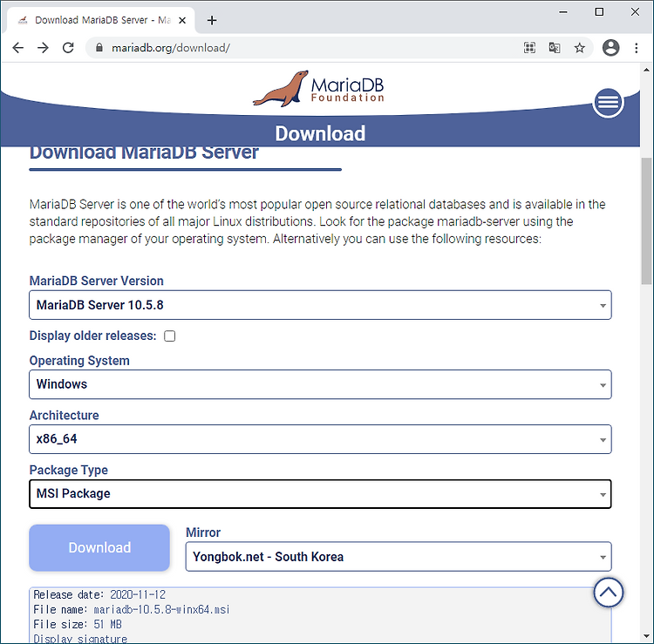Open Chrome three-dot menu

[636, 48]
